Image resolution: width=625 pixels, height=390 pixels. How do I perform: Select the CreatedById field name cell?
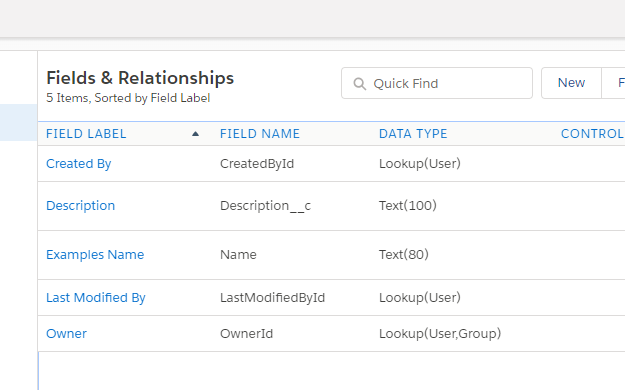[x=257, y=163]
